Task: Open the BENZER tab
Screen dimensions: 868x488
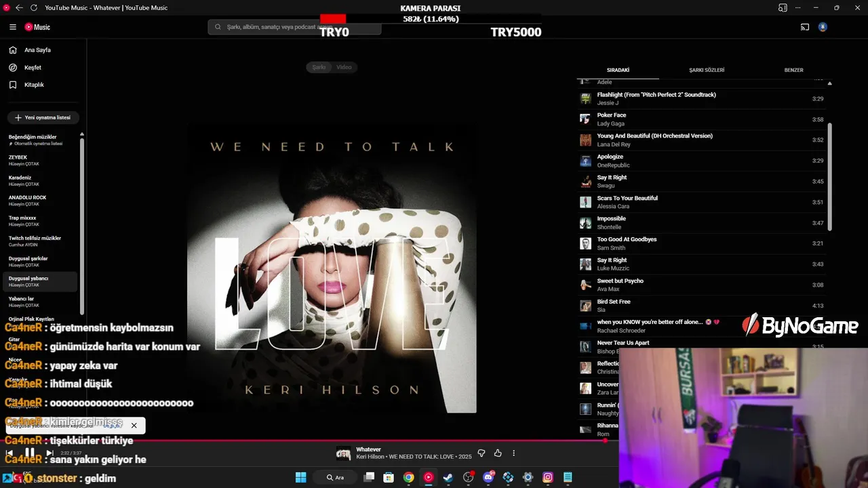Action: tap(793, 70)
